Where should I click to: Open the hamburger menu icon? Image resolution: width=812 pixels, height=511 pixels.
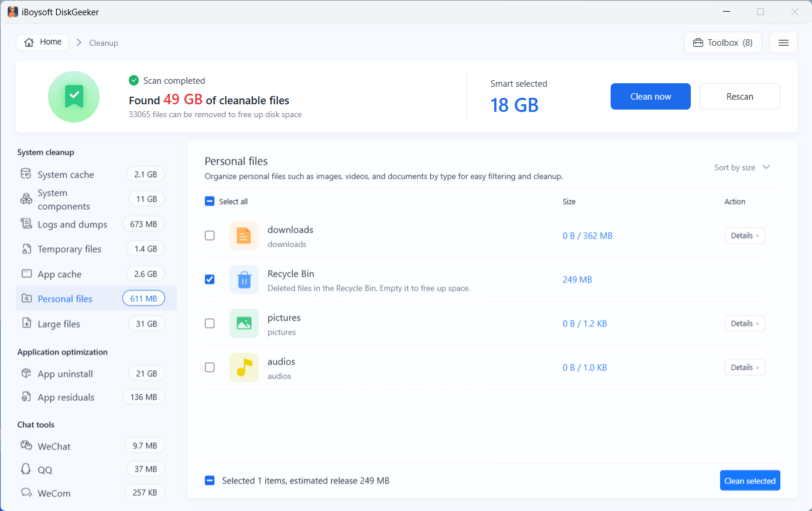click(783, 43)
